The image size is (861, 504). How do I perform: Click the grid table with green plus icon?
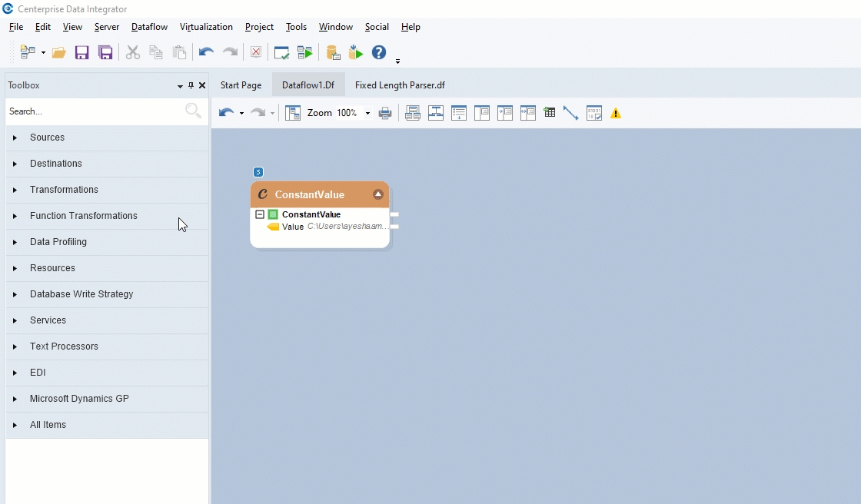pyautogui.click(x=549, y=113)
